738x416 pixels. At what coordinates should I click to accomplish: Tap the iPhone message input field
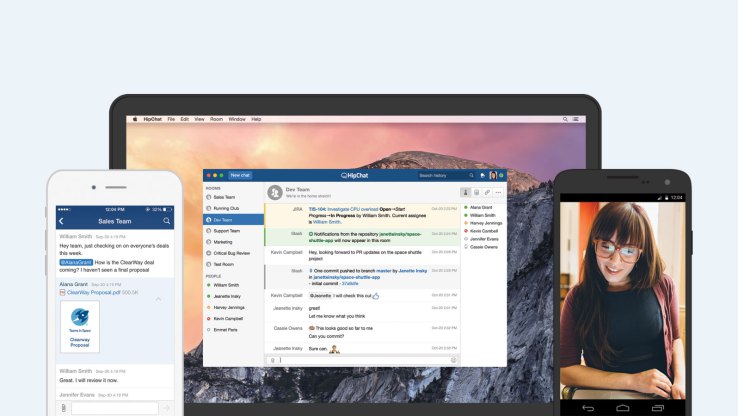[115, 408]
